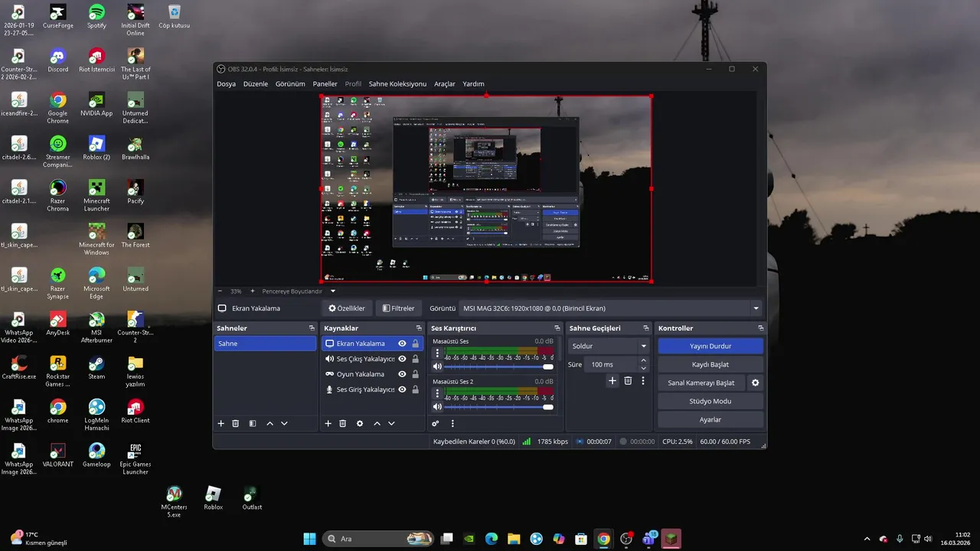Move scene up with the Sahneler up arrow
Viewport: 980px width, 551px height.
(269, 423)
